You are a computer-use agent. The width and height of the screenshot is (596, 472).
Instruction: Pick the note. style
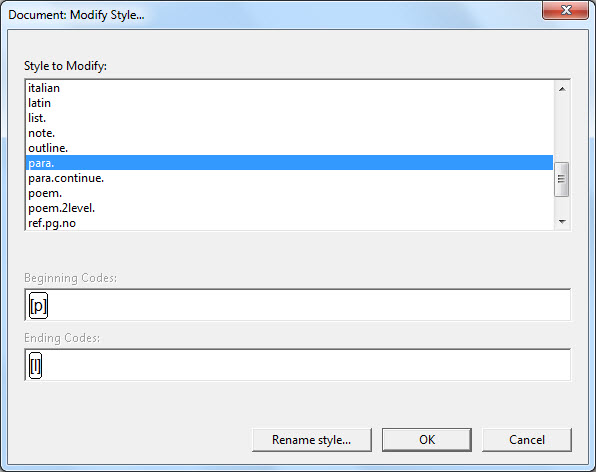point(289,133)
